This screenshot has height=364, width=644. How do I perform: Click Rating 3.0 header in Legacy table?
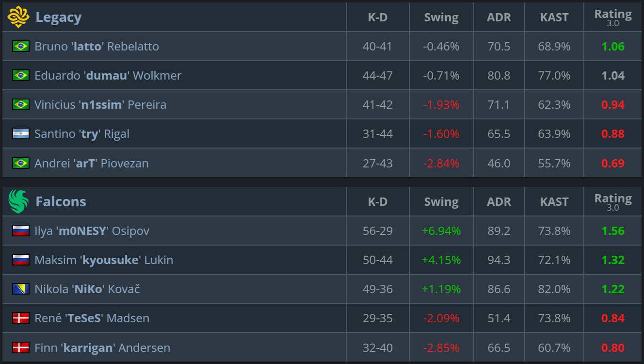613,17
